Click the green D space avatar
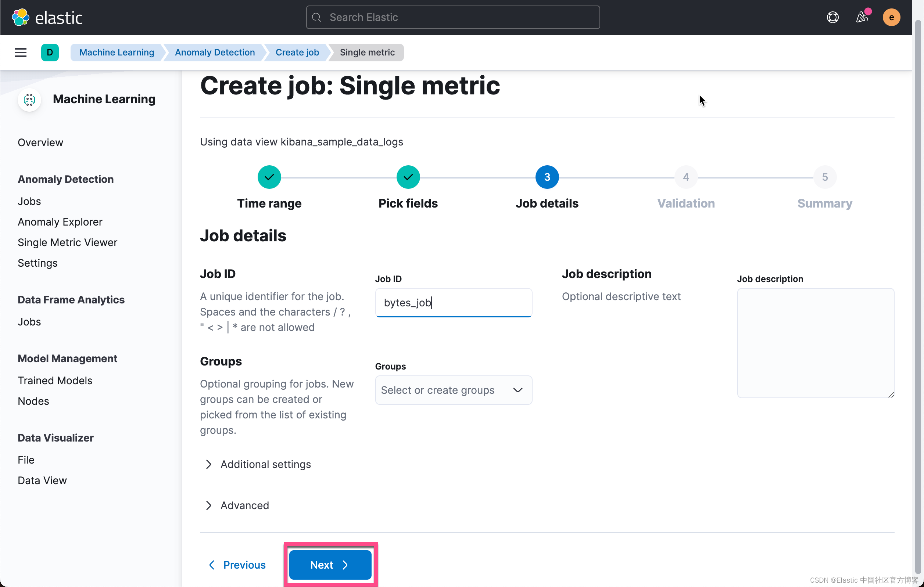Screen dimensions: 924x587 point(50,53)
